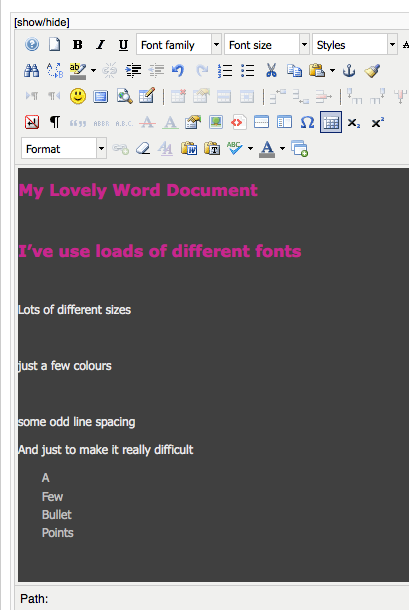Click the numbered list button
This screenshot has width=409, height=610.
pos(225,70)
